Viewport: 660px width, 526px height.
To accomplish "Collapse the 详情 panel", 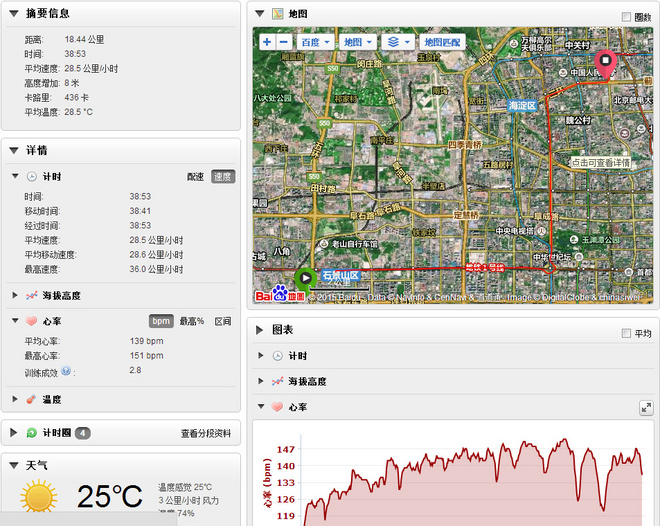I will point(14,150).
